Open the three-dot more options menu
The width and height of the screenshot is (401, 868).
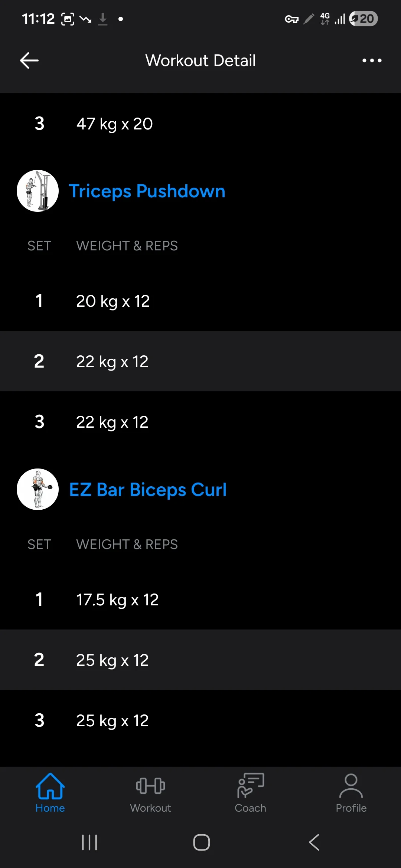click(372, 60)
